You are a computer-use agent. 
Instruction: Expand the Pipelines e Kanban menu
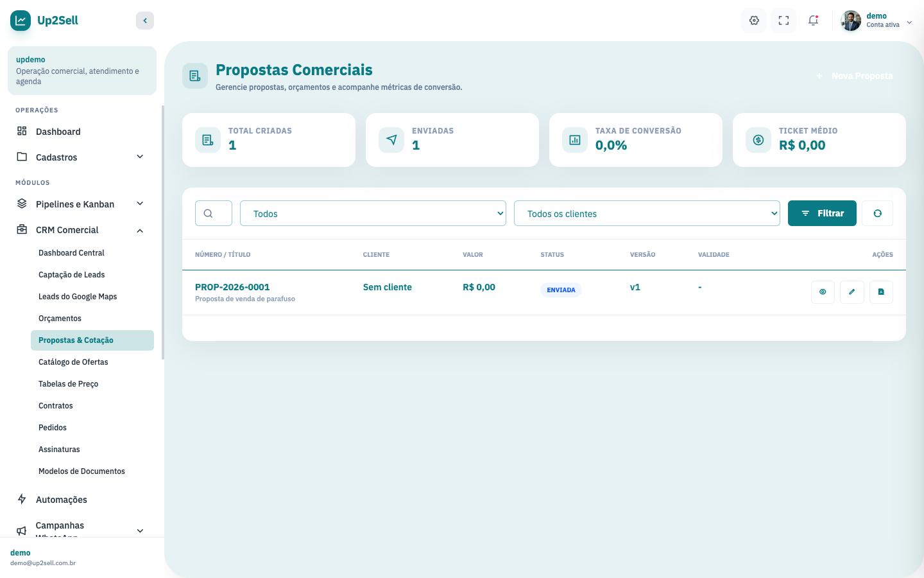[82, 204]
